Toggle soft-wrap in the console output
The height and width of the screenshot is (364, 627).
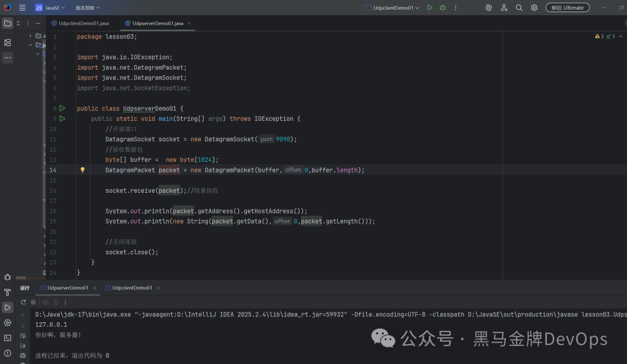(23, 336)
